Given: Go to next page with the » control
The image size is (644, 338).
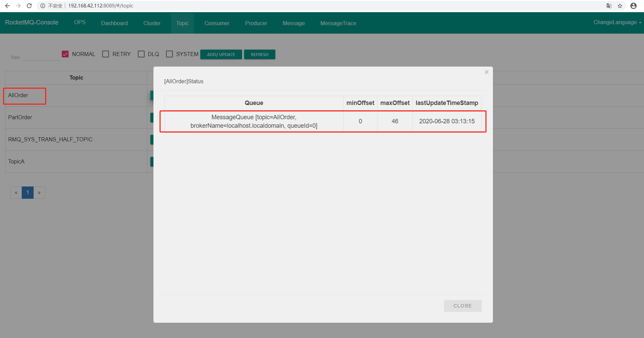Looking at the screenshot, I should (x=39, y=193).
